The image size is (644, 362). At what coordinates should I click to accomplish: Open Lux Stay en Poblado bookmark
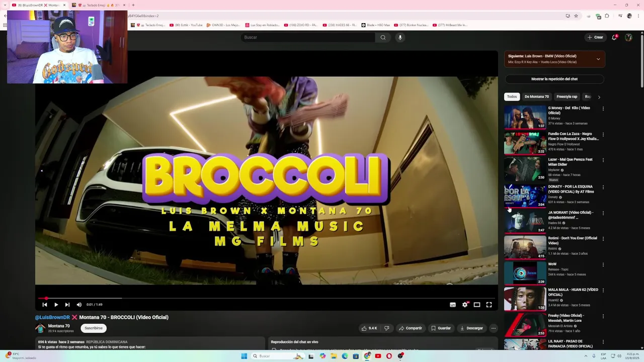tap(263, 25)
